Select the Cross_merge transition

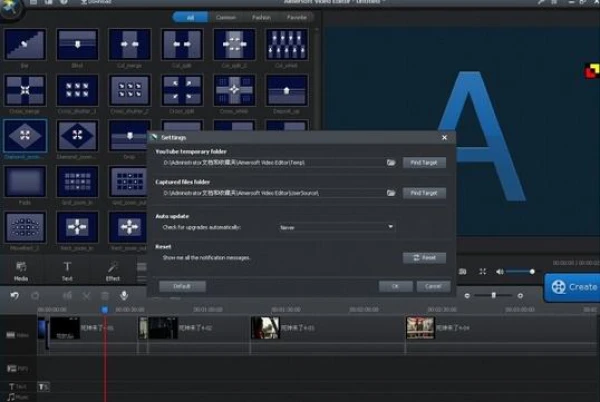pos(25,90)
